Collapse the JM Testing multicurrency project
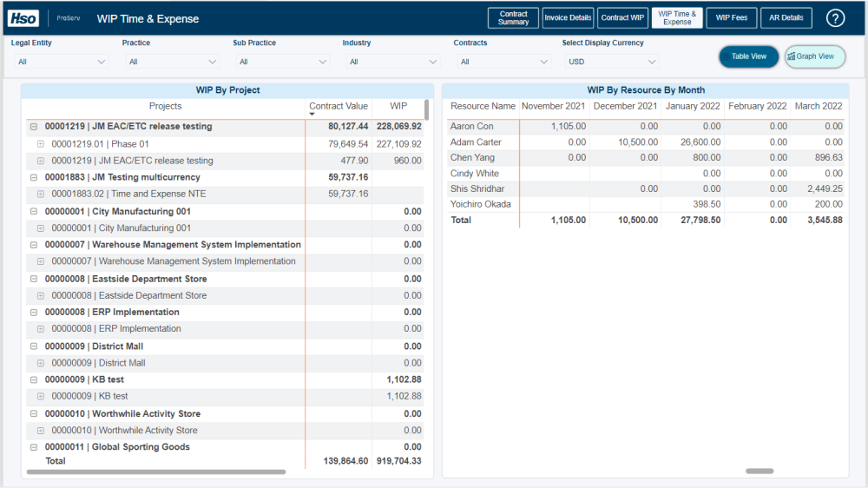The height and width of the screenshot is (488, 868). click(x=34, y=177)
